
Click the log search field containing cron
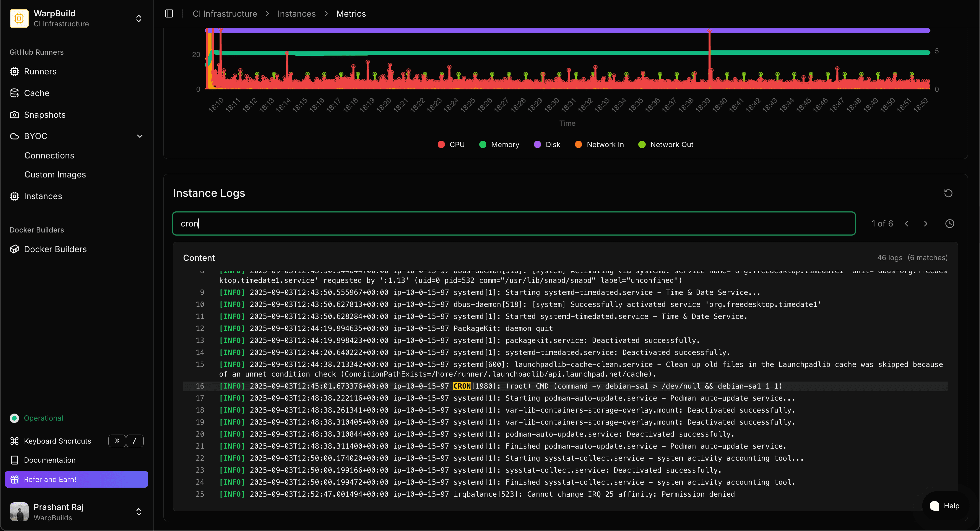(514, 223)
